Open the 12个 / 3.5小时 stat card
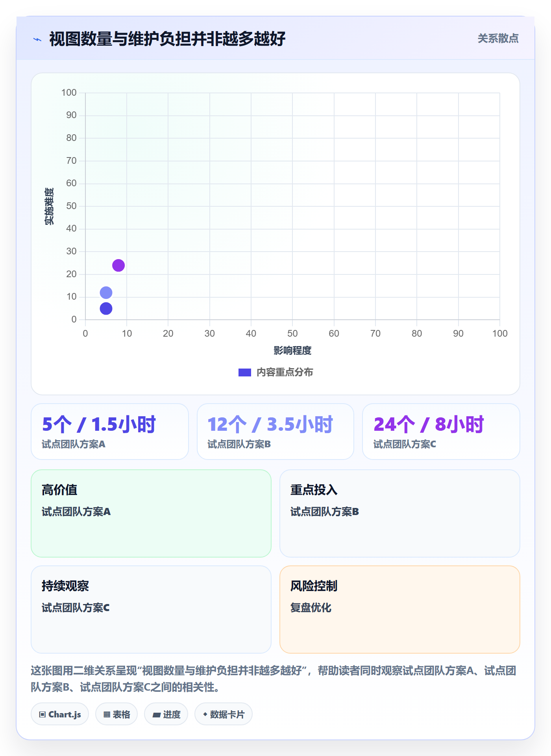Viewport: 551px width, 756px height. tap(275, 432)
